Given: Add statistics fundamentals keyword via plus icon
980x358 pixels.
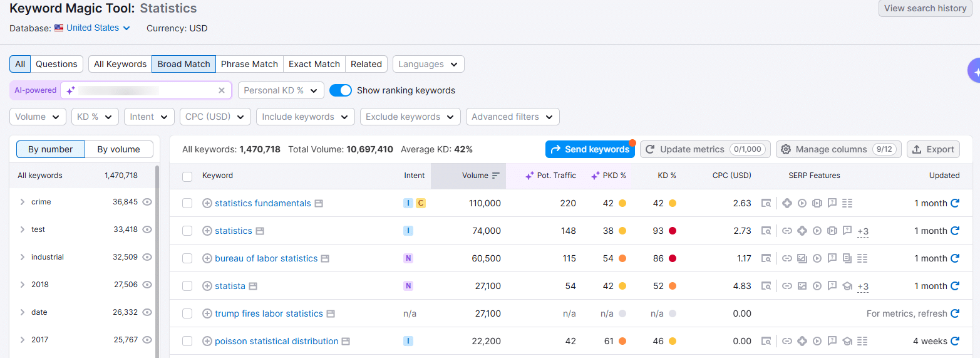Looking at the screenshot, I should tap(207, 203).
